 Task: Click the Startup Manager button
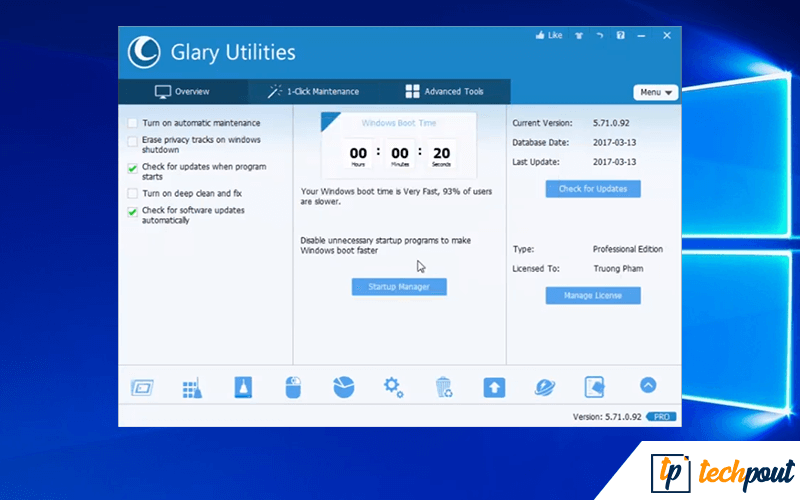pyautogui.click(x=399, y=287)
